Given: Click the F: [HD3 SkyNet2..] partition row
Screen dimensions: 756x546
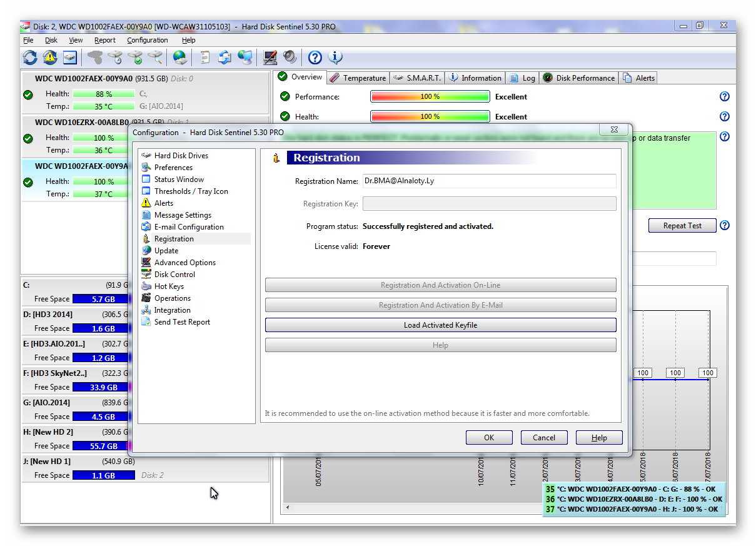Looking at the screenshot, I should click(146, 380).
